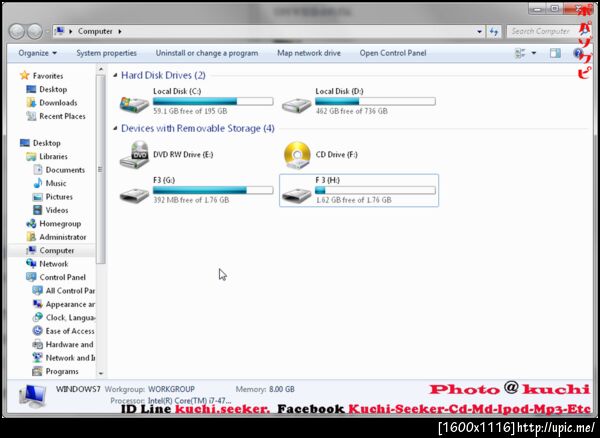The width and height of the screenshot is (600, 438).
Task: Click the Videos library icon
Action: coord(38,210)
